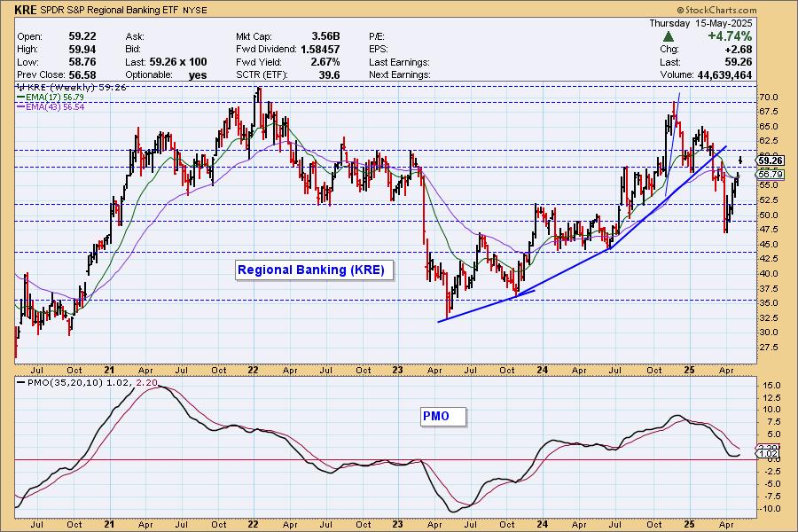Click the 65.0 price axis label
Image resolution: width=798 pixels, height=532 pixels.
click(769, 126)
